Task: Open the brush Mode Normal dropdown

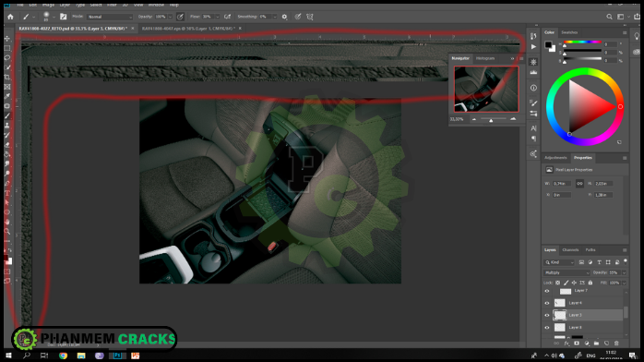Action: coord(110,17)
